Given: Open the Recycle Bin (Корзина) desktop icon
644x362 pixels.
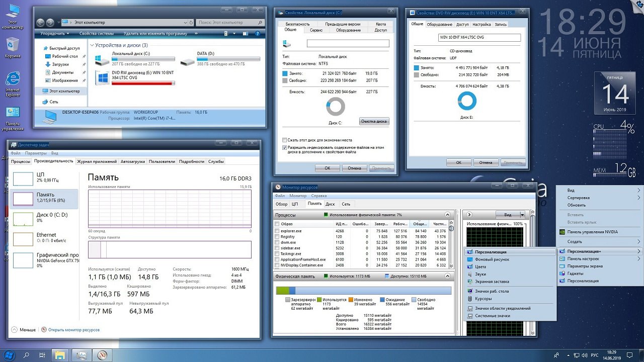Looking at the screenshot, I should point(12,45).
